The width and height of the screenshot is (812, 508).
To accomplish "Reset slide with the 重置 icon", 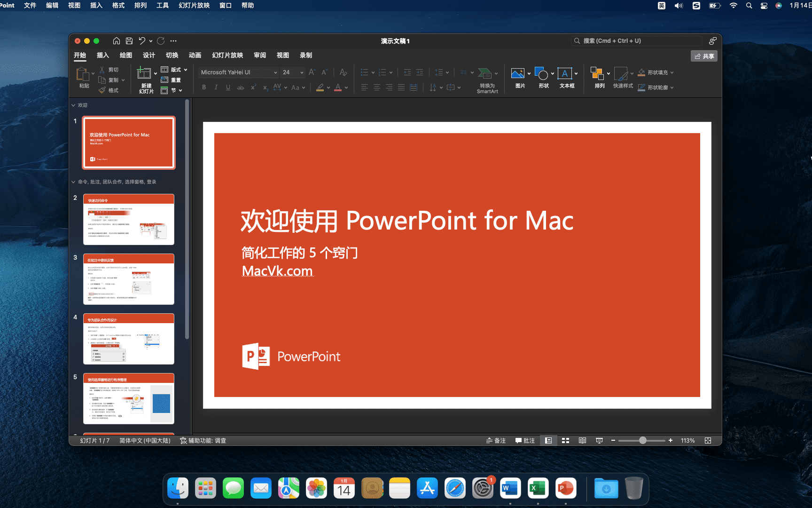I will tap(164, 80).
